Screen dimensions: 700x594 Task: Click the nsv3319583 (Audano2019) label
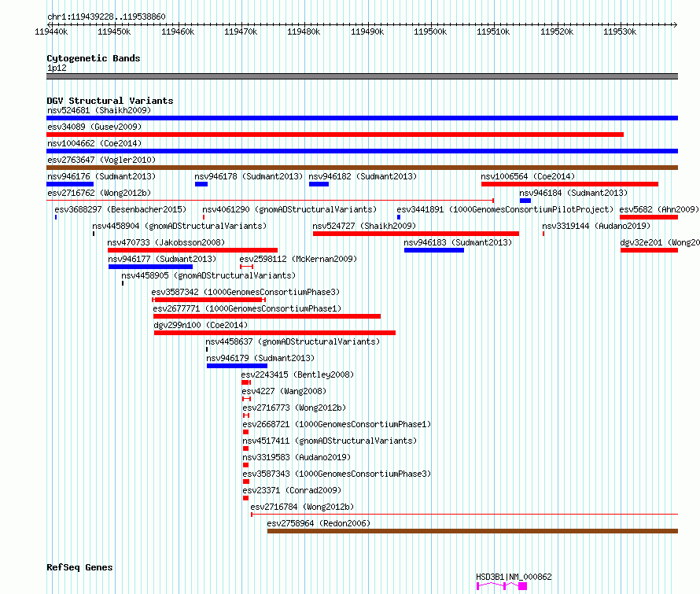(x=297, y=457)
